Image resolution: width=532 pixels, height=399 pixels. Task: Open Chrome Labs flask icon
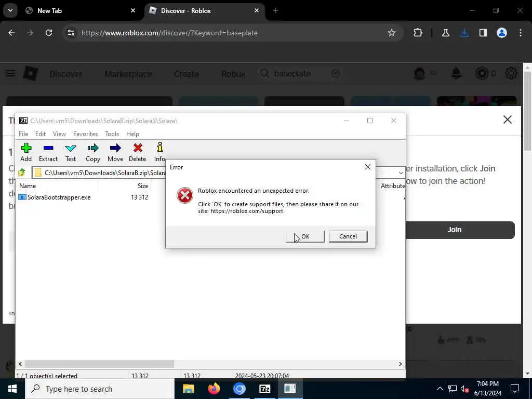(x=445, y=33)
